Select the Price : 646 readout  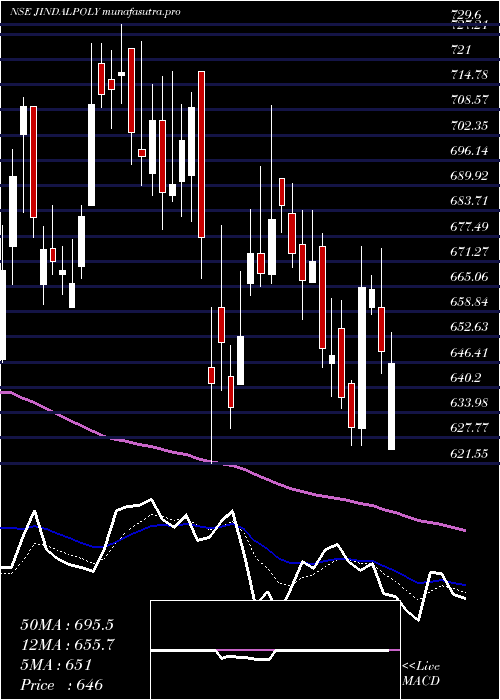coord(62,685)
